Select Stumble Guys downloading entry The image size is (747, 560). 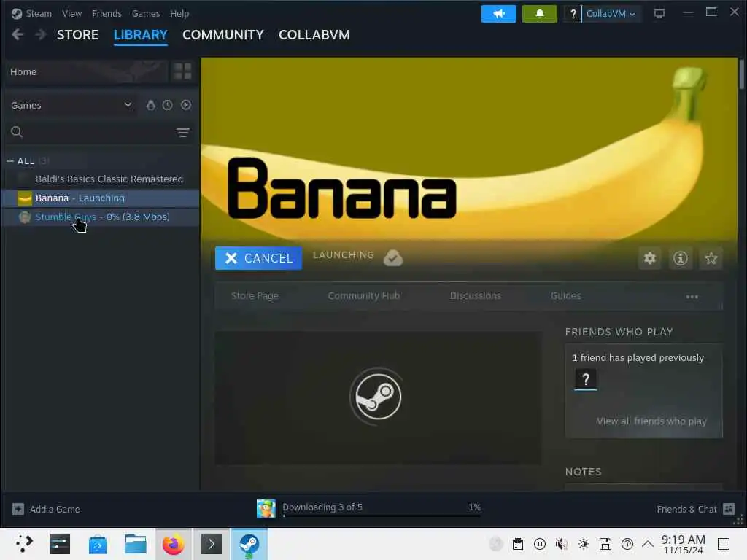pos(100,217)
